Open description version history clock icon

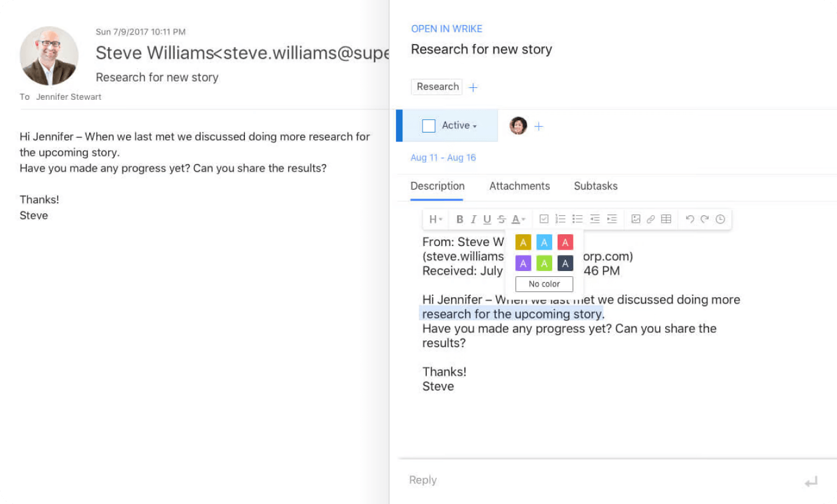pos(720,219)
